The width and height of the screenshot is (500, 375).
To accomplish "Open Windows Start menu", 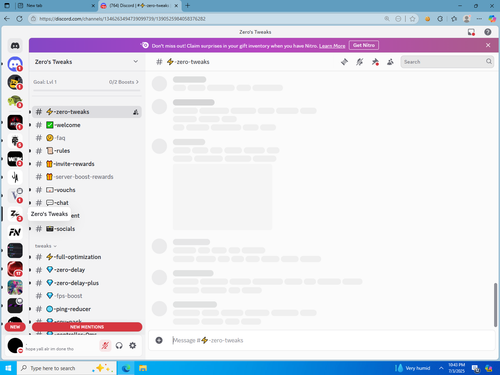I will tap(8, 368).
